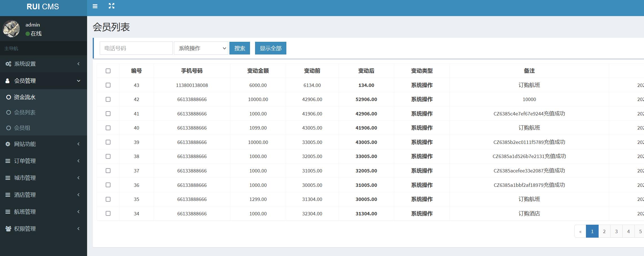Expand 网站功能 menu chevron

pos(78,144)
